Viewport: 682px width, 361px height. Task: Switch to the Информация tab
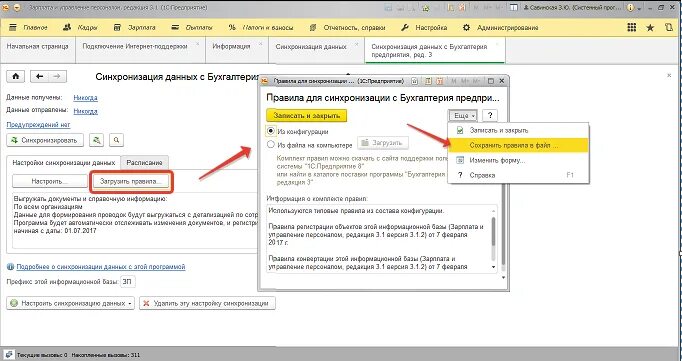231,46
